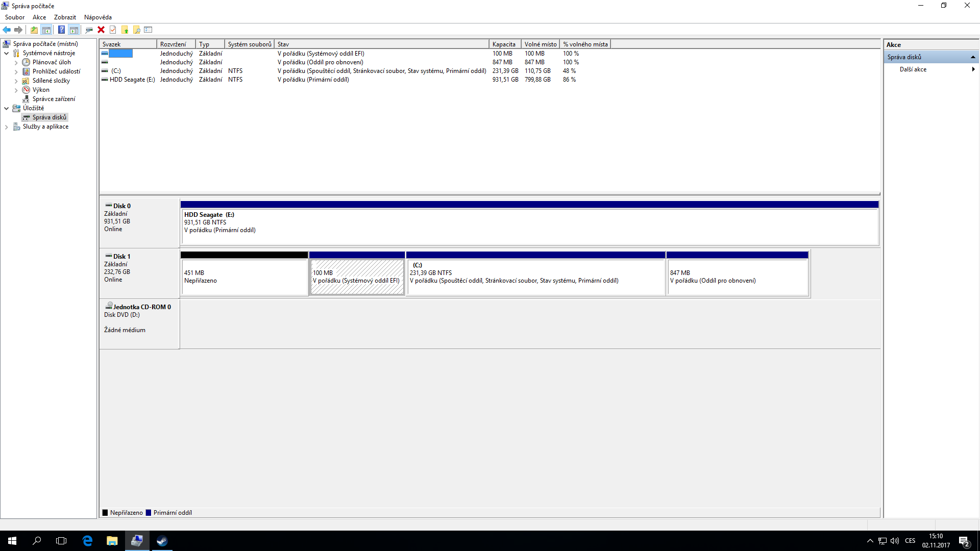
Task: Expand the Služby a aplikace node
Action: (x=6, y=127)
